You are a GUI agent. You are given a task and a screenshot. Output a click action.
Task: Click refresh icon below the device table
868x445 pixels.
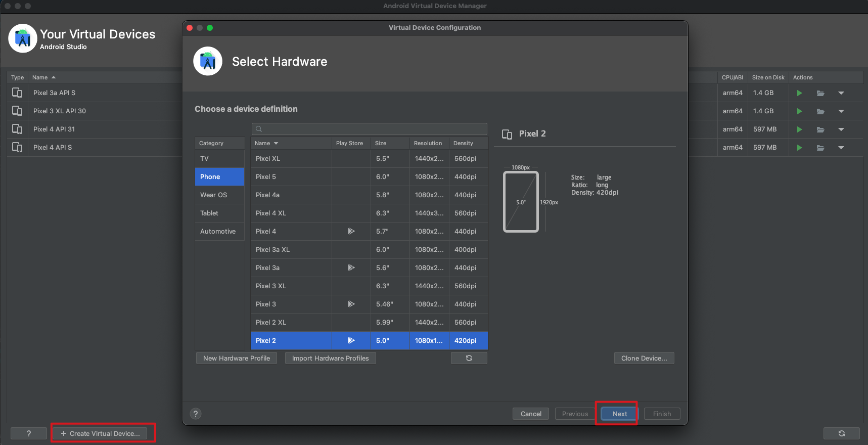tap(469, 358)
